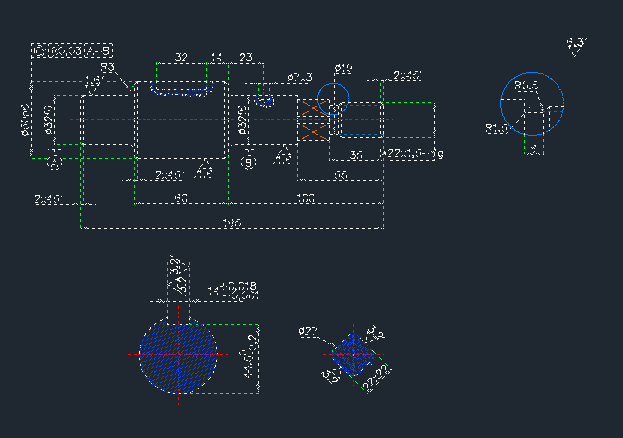The image size is (623, 438).
Task: Click the 32 keyway length dimension
Action: click(181, 57)
